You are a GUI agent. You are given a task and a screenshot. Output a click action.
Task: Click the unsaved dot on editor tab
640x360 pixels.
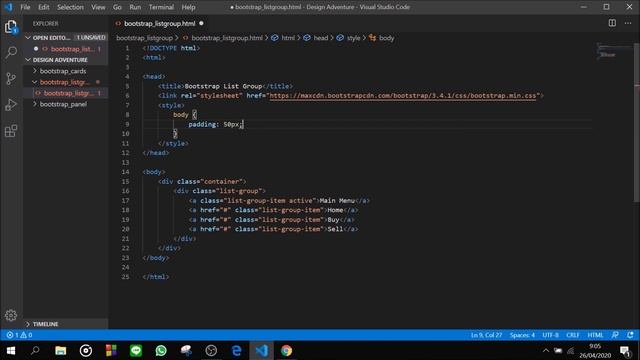click(x=201, y=23)
